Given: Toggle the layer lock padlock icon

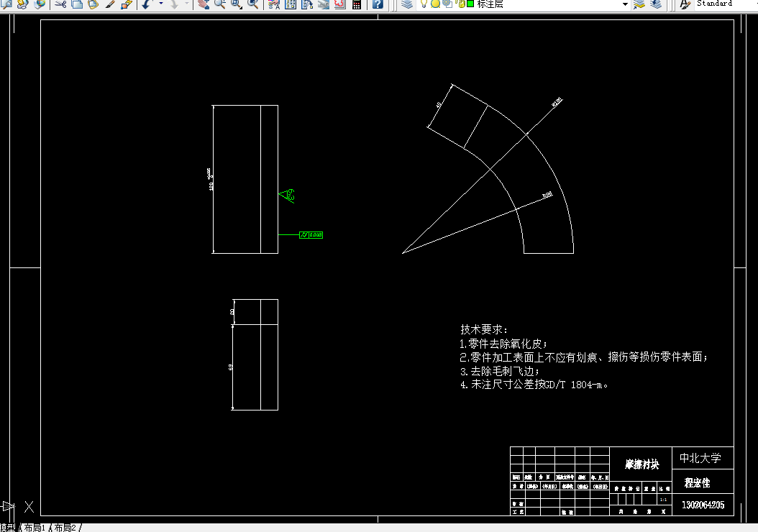Looking at the screenshot, I should (x=461, y=4).
